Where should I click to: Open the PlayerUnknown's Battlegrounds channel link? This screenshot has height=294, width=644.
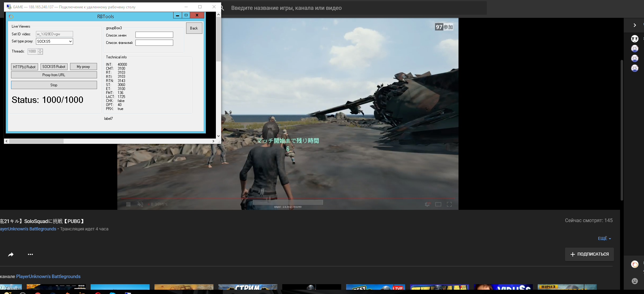click(x=48, y=276)
